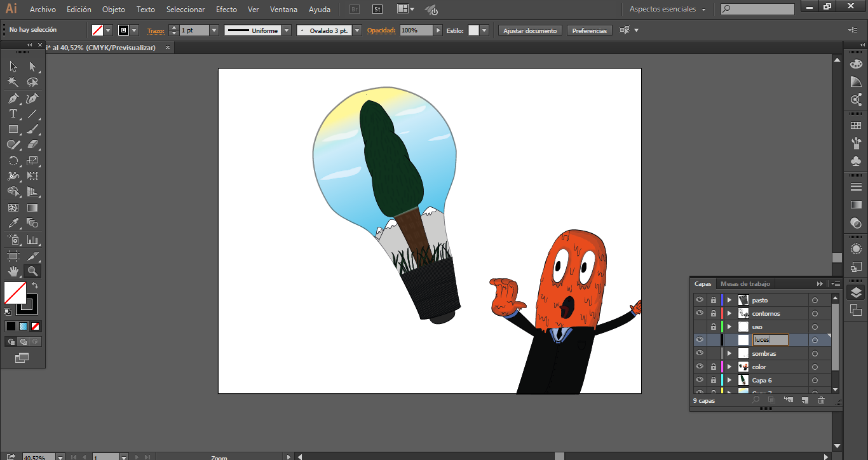Expand the color layer contents

pos(729,367)
